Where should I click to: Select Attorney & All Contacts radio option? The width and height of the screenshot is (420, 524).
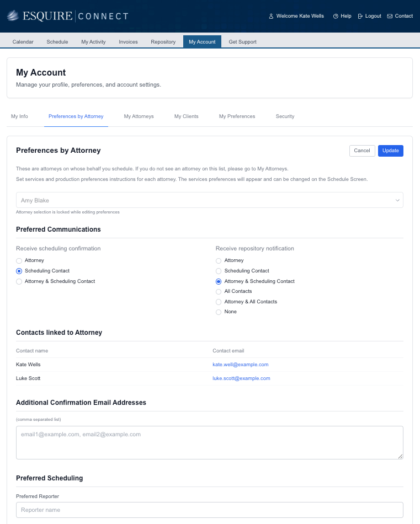click(219, 302)
